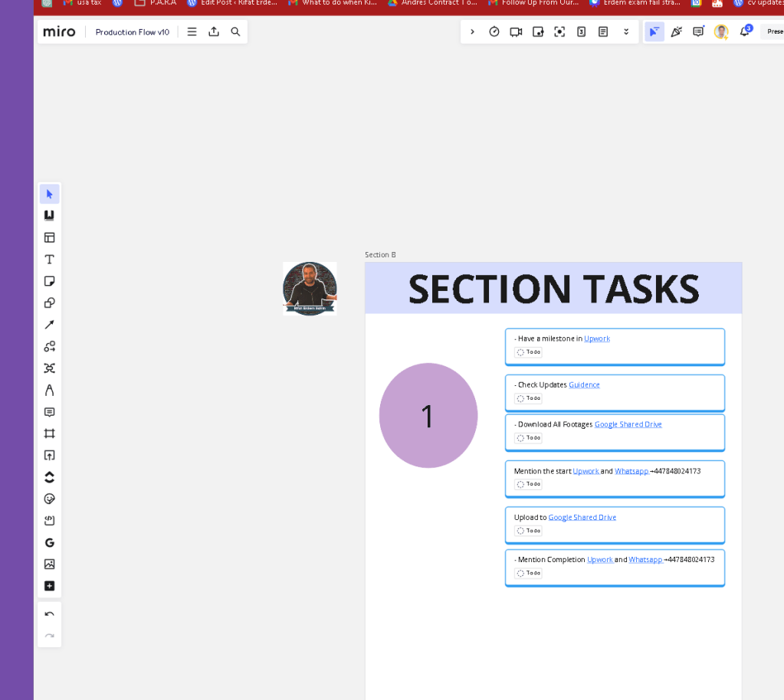Open the Notes panel icon
The width and height of the screenshot is (784, 700).
pos(603,31)
